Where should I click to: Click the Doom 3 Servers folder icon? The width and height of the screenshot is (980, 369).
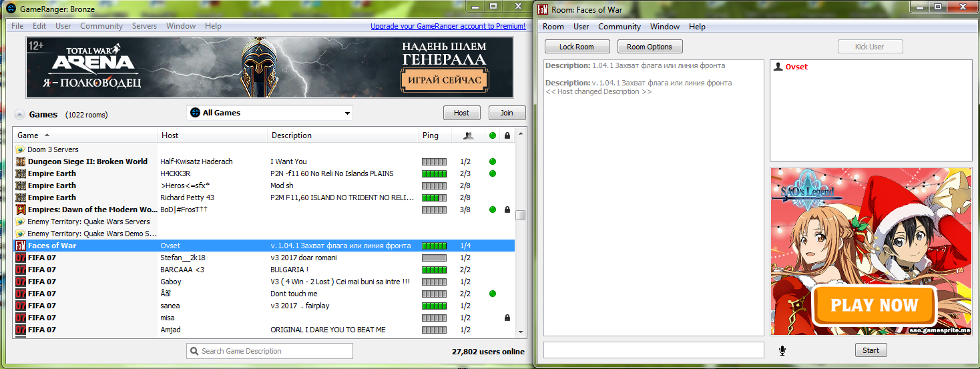(x=21, y=149)
